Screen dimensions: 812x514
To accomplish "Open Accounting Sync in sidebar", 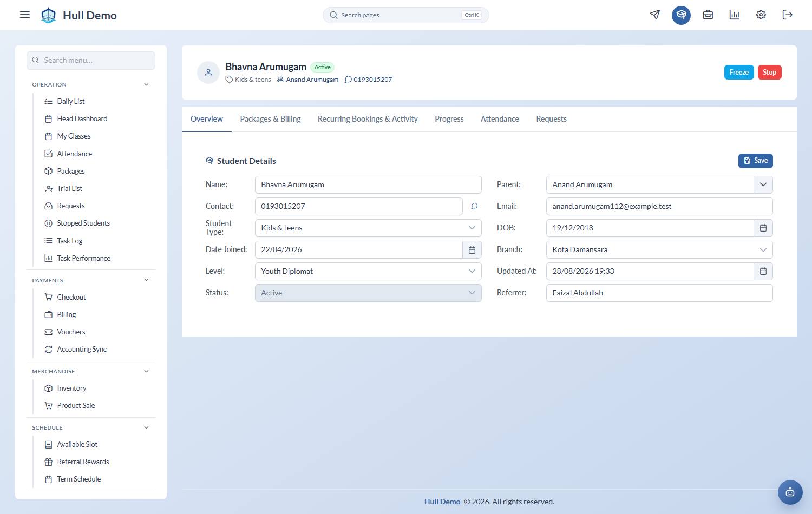I will 82,349.
